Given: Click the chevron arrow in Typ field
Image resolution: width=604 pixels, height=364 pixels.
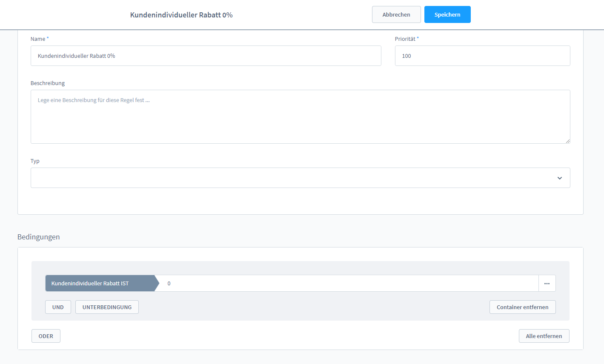Looking at the screenshot, I should click(559, 178).
